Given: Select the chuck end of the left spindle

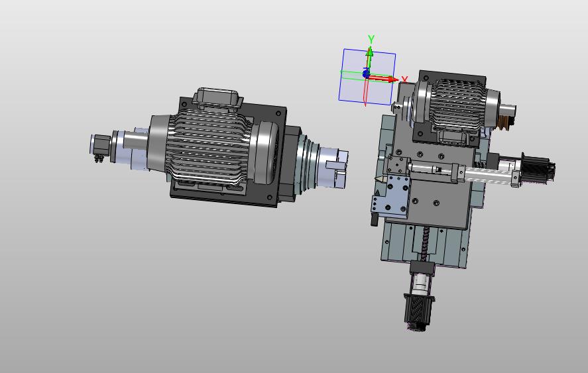Looking at the screenshot, I should [332, 168].
